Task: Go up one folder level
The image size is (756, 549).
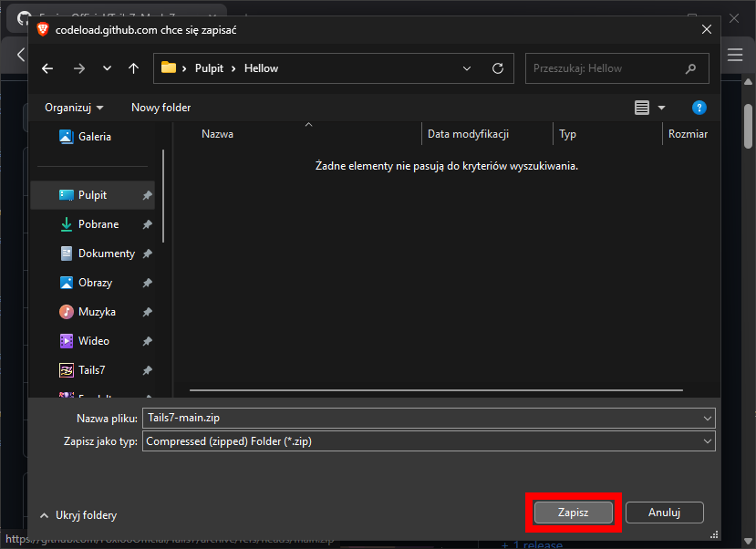Action: tap(133, 68)
